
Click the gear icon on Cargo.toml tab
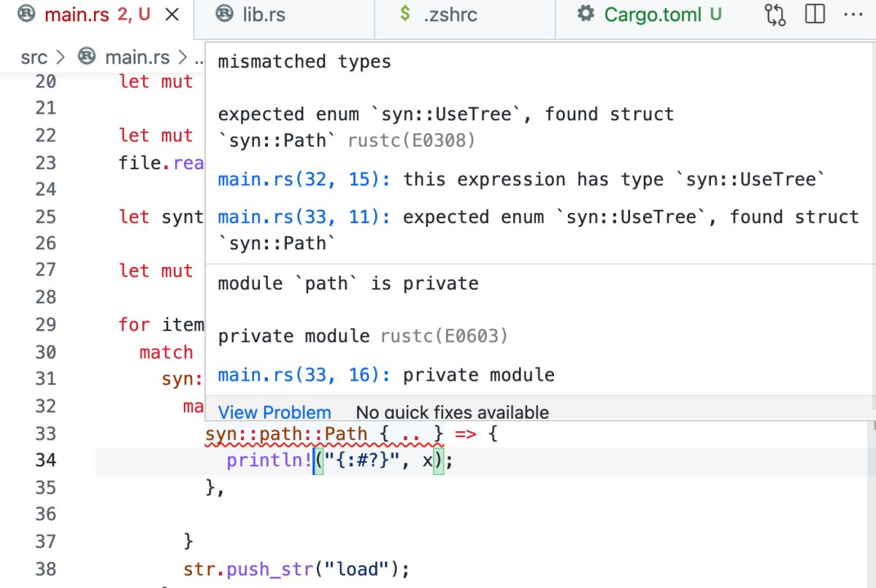coord(585,14)
